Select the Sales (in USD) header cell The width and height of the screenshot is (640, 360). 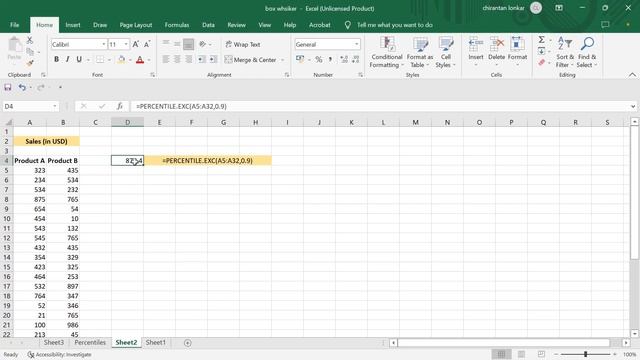click(46, 141)
